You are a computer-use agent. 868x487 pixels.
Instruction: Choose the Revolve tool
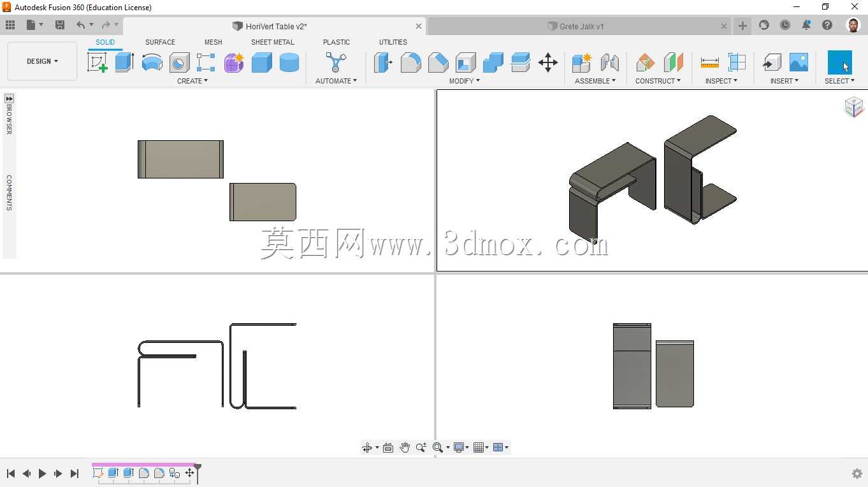click(x=152, y=62)
